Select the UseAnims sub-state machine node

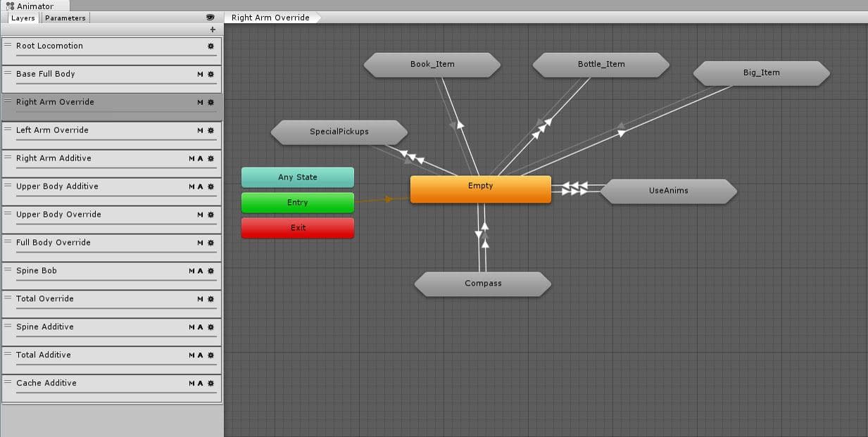click(668, 191)
